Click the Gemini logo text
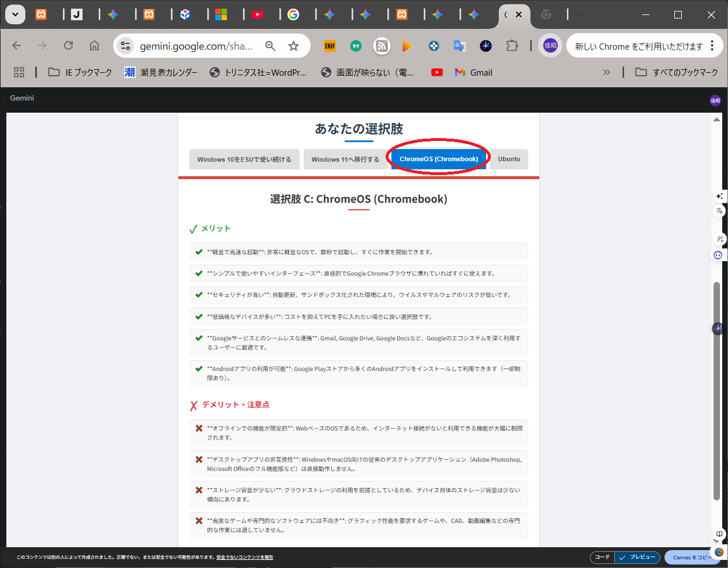The height and width of the screenshot is (568, 728). [x=22, y=98]
